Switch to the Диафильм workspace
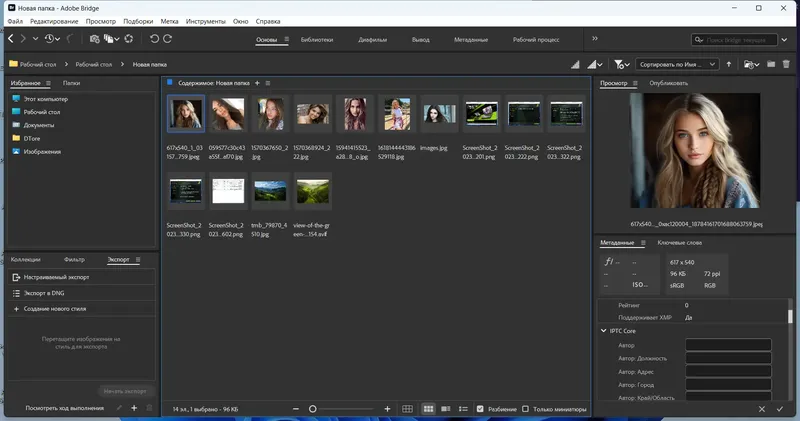The width and height of the screenshot is (800, 421). point(372,40)
